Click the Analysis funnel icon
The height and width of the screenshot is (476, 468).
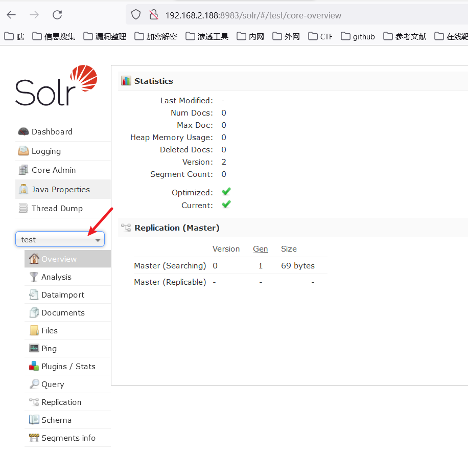[x=34, y=277]
